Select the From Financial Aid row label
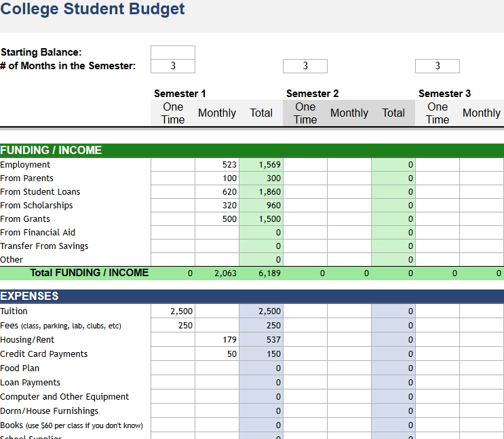504x439 pixels. 37,232
